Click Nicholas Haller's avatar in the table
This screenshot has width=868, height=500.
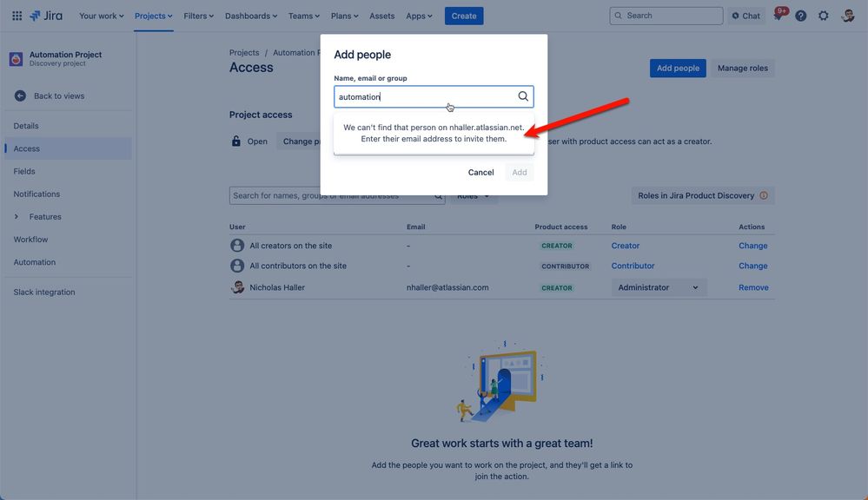(x=237, y=287)
